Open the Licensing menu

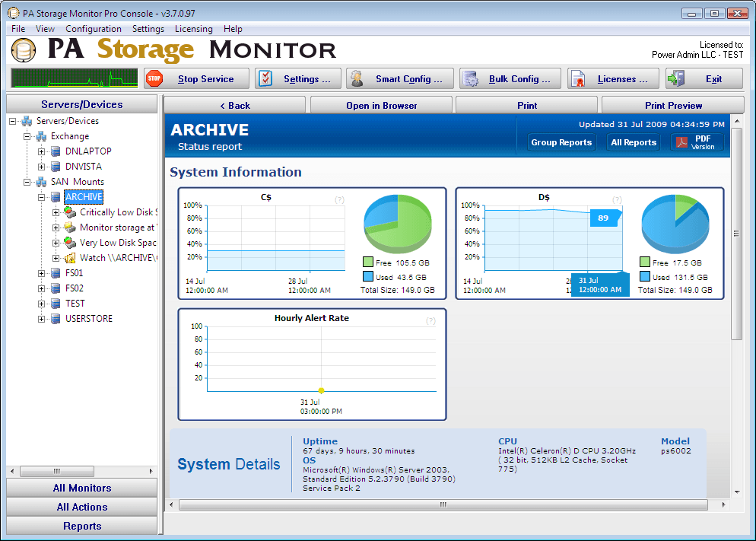[193, 29]
